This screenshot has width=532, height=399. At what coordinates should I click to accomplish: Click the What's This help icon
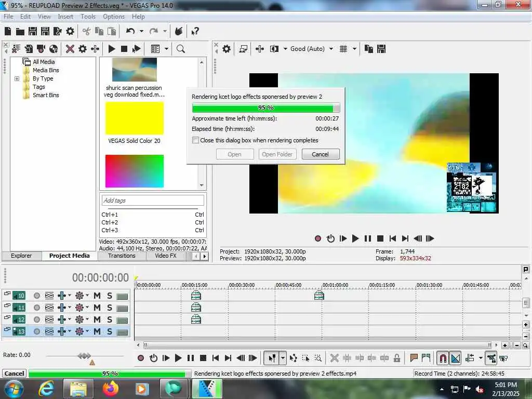pyautogui.click(x=195, y=32)
